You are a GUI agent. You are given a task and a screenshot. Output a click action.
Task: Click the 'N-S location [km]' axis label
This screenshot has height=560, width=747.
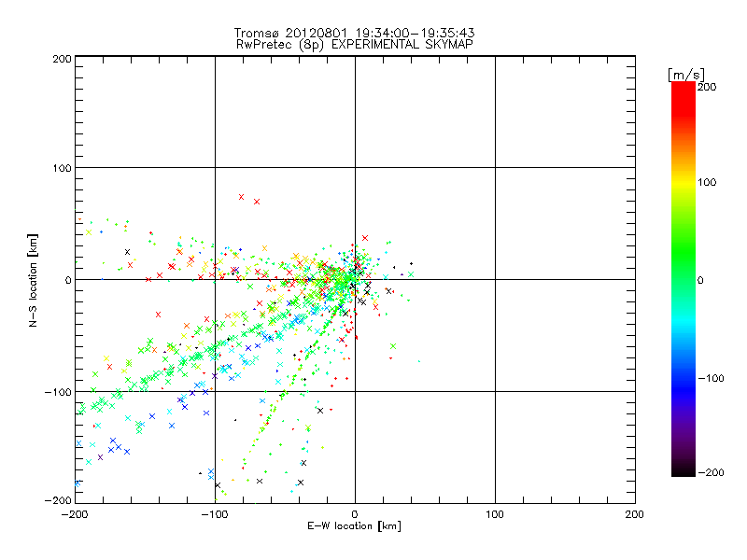click(x=33, y=280)
